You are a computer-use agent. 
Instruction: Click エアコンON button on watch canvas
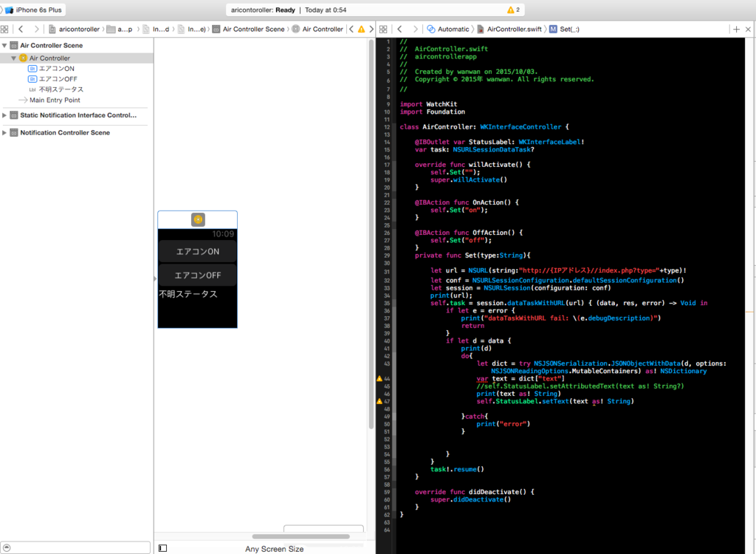pyautogui.click(x=198, y=251)
